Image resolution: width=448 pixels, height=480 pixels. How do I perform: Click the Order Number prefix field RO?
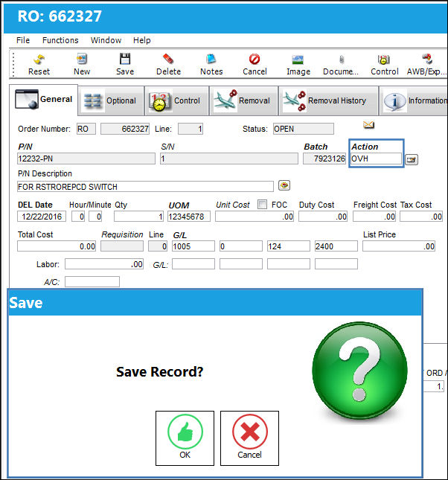point(86,129)
